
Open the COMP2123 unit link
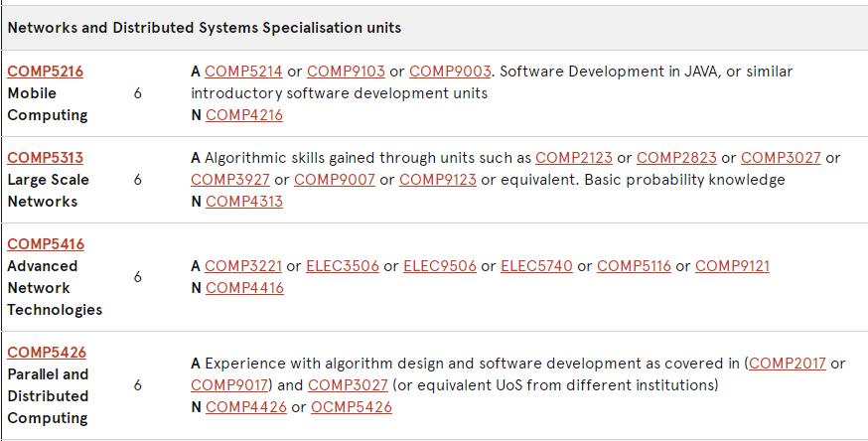click(574, 158)
